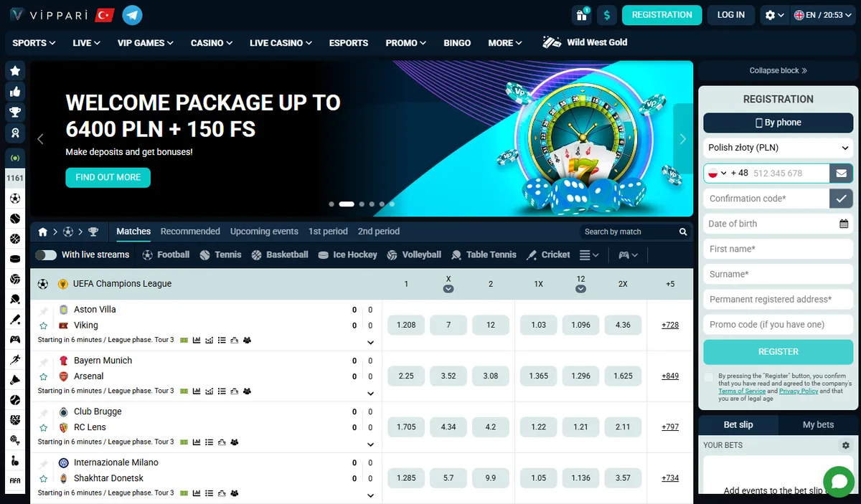Click the confirmation code checkmark button
The image size is (861, 504).
coord(841,198)
